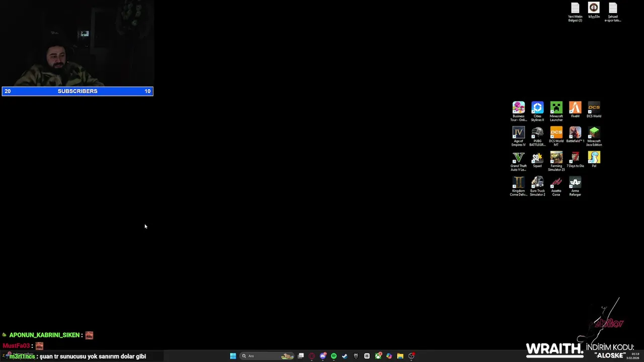Open File Explorer from the taskbar
Viewport: 644px width, 362px height.
[400, 356]
